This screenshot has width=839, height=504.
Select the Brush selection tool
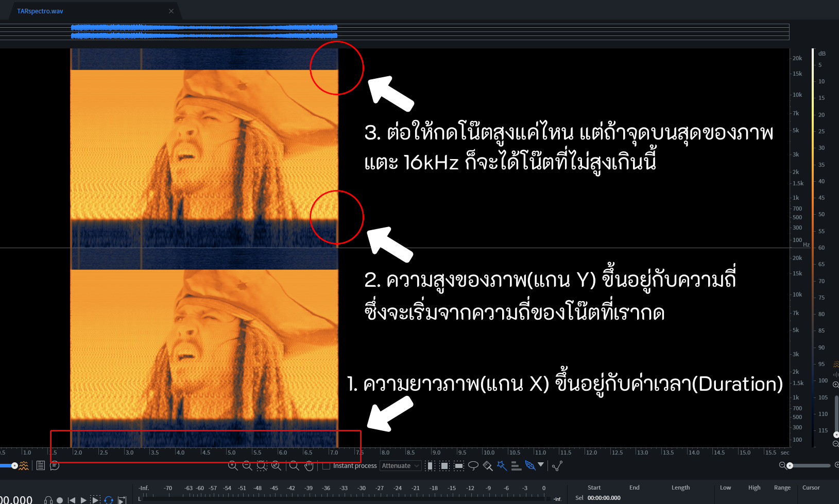pyautogui.click(x=488, y=465)
